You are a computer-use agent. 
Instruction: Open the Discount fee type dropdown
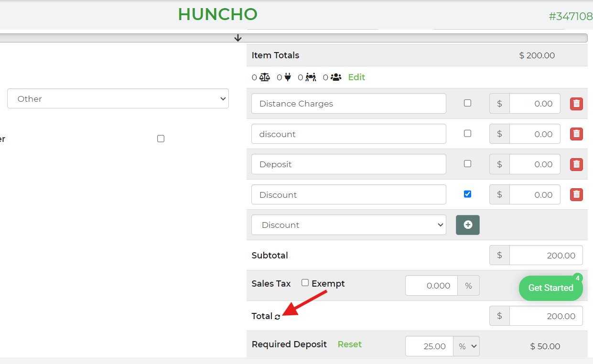pos(348,225)
